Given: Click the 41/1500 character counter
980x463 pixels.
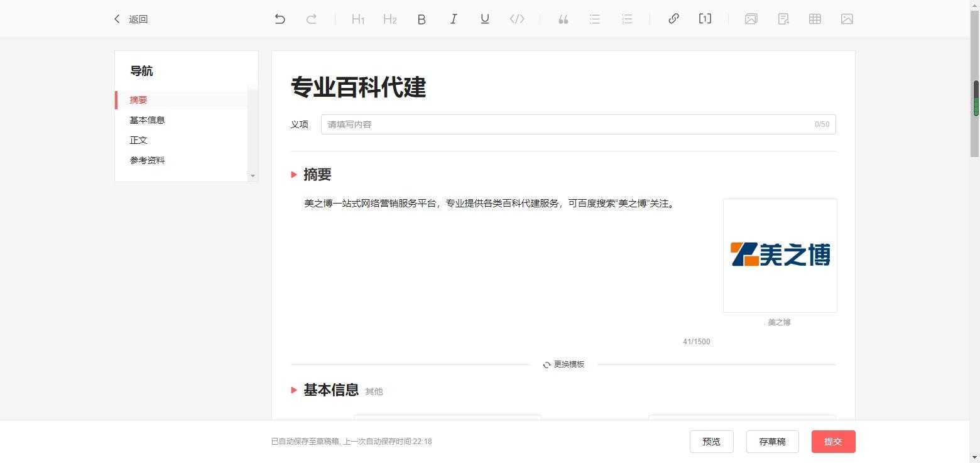Looking at the screenshot, I should (696, 342).
